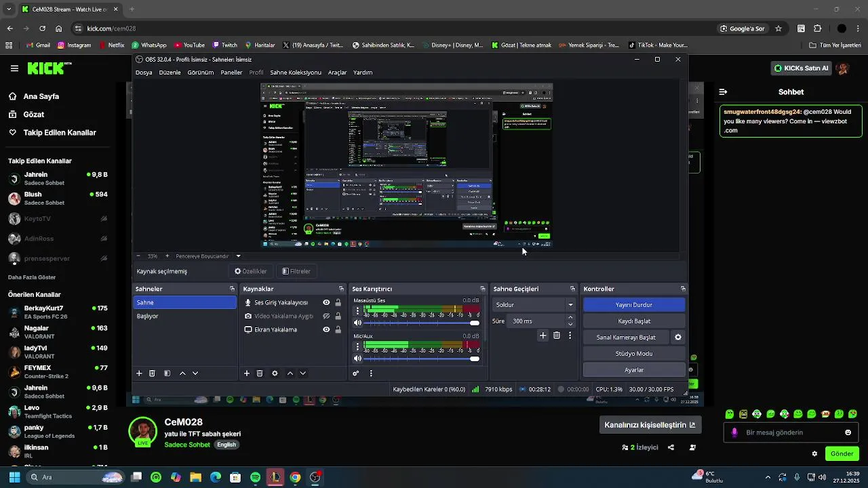868x488 pixels.
Task: Open Ayarlar settings button
Action: (634, 370)
